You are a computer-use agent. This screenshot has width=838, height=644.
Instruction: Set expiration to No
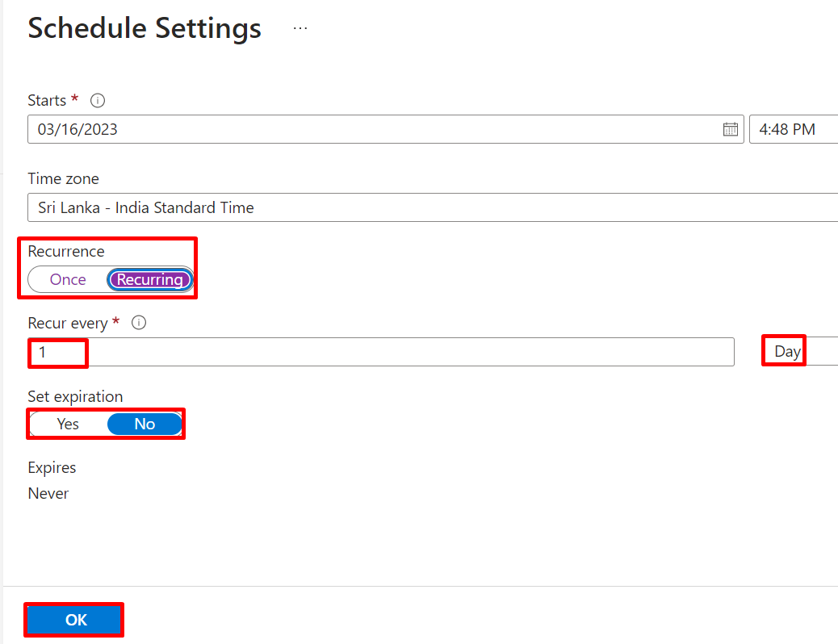(145, 424)
